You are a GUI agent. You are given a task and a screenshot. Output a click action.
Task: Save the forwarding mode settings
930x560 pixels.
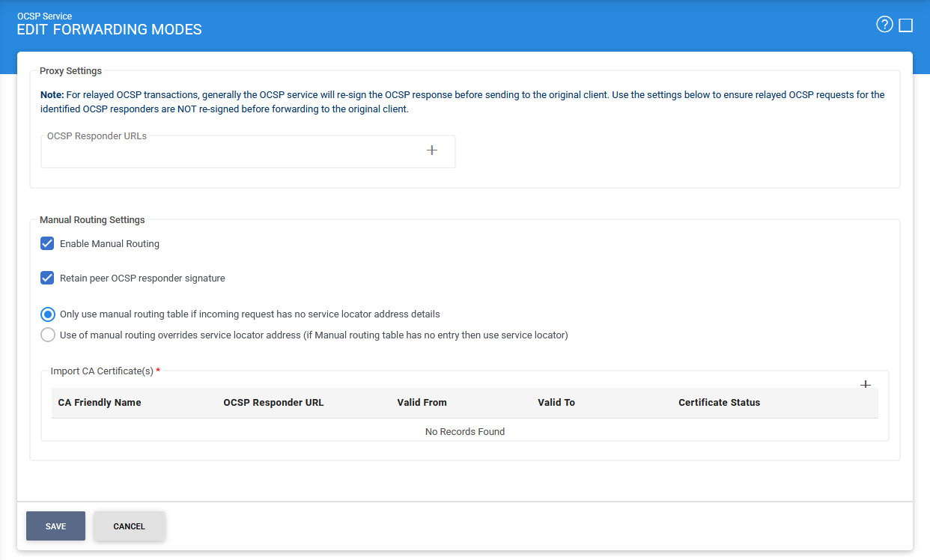[x=55, y=526]
